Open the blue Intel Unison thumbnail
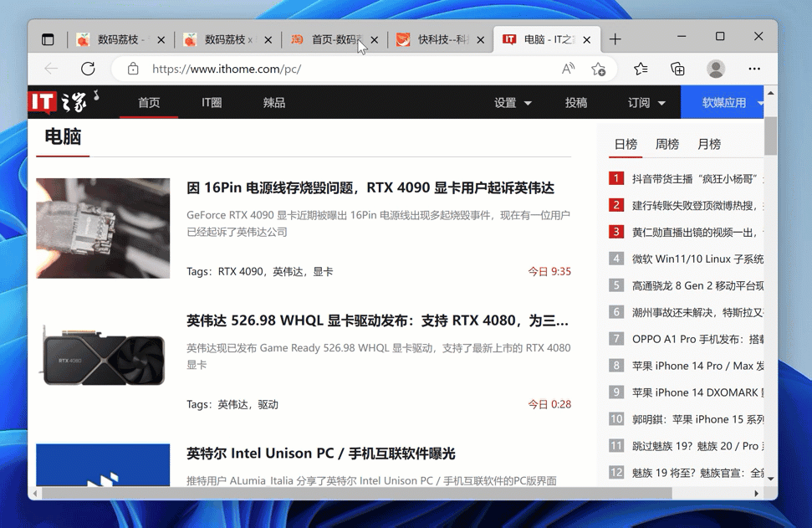This screenshot has height=528, width=812. click(x=103, y=464)
